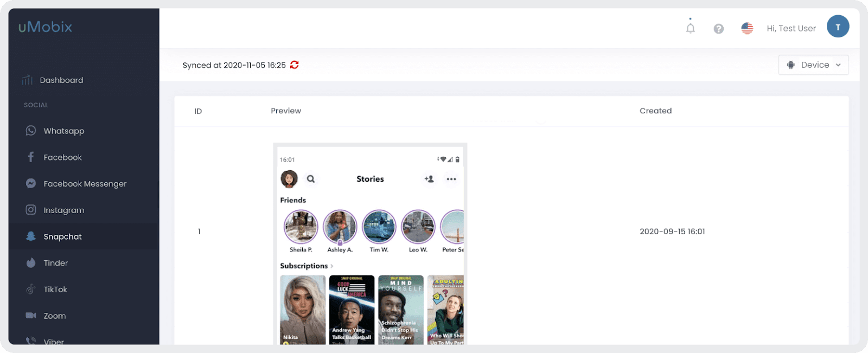Change language via the US flag icon
This screenshot has width=868, height=353.
point(747,28)
